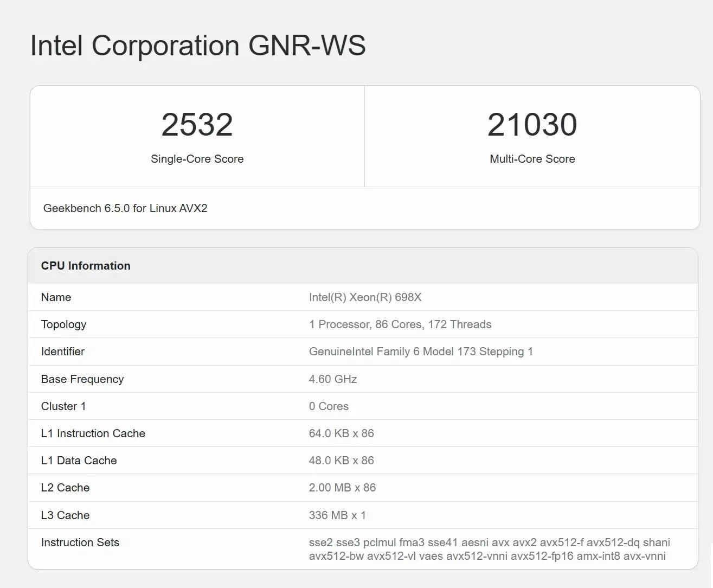
Task: Select the single-core score value 2532
Action: (x=197, y=125)
